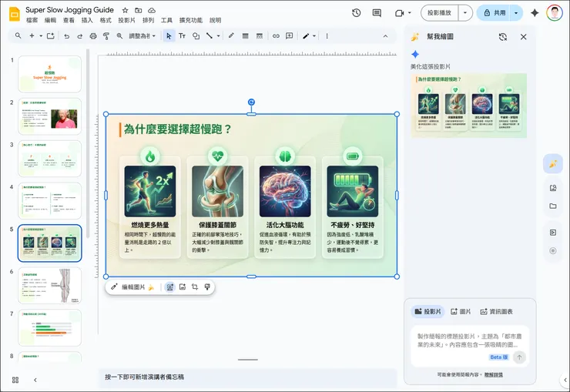Select the generated slide preview thumbnail
Image resolution: width=570 pixels, height=392 pixels.
coord(469,106)
